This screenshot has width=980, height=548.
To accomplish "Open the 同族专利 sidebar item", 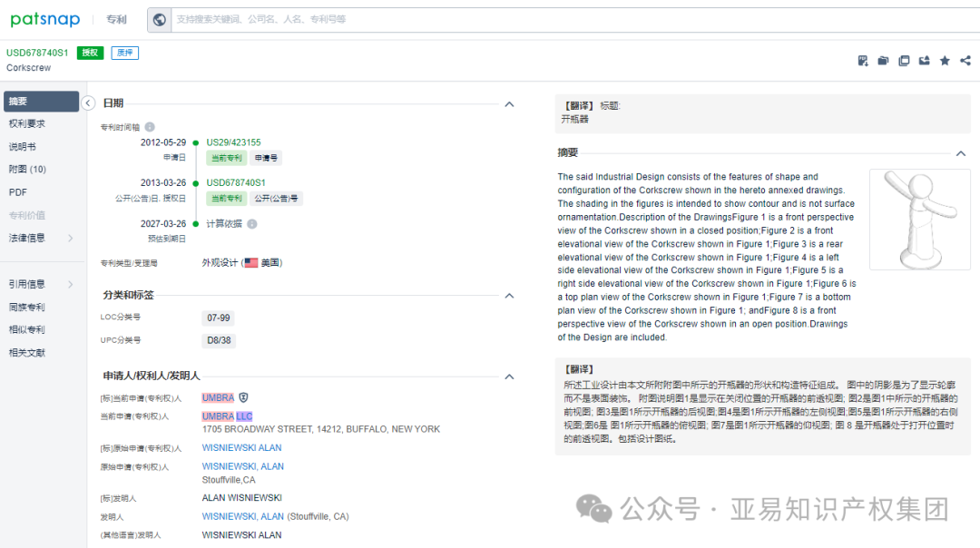I will point(27,307).
